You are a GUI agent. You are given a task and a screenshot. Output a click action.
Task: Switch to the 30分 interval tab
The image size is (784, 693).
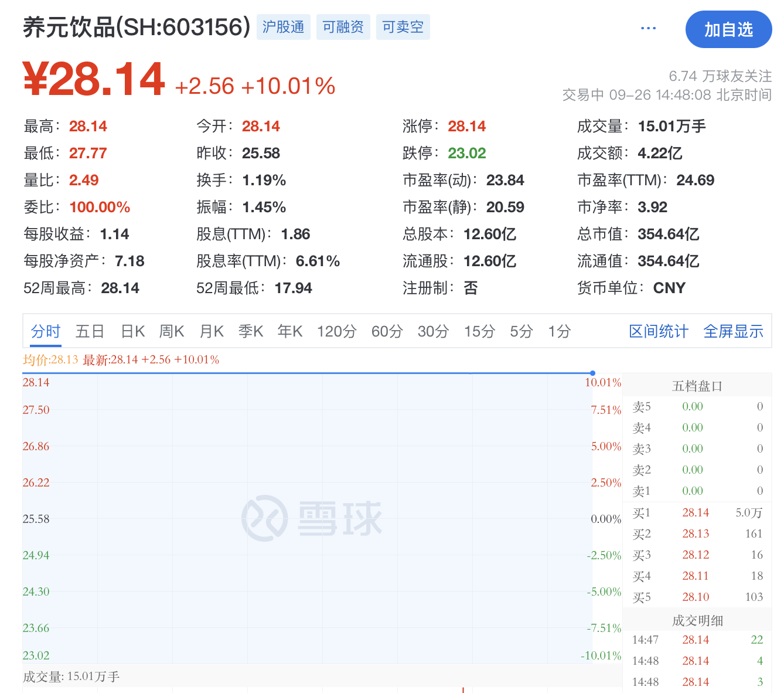pyautogui.click(x=434, y=331)
